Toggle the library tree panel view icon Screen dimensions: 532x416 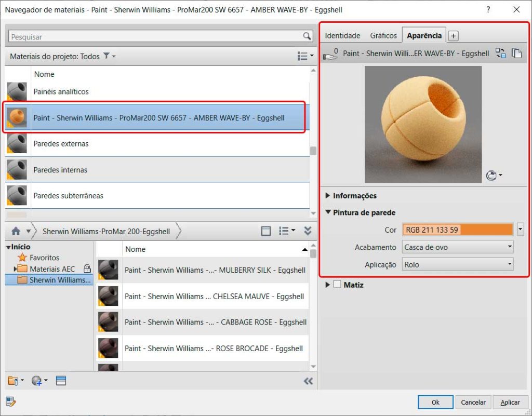tap(265, 231)
